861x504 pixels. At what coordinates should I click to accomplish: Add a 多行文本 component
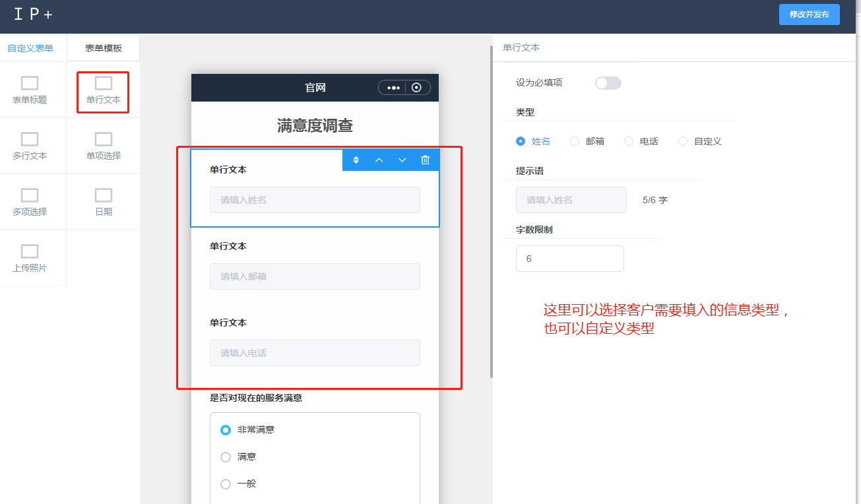click(x=30, y=146)
